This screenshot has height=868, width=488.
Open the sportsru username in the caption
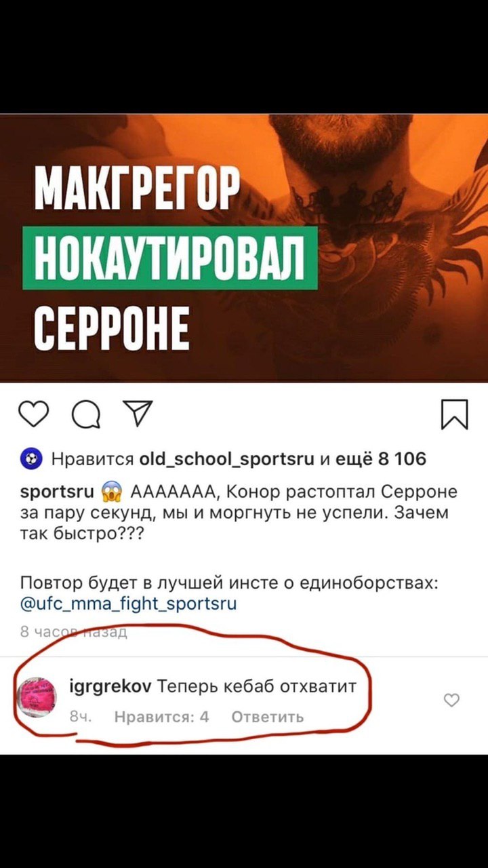point(58,492)
